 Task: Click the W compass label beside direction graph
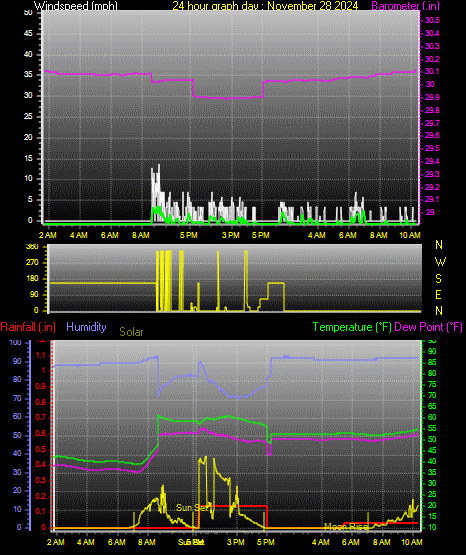coord(440,262)
